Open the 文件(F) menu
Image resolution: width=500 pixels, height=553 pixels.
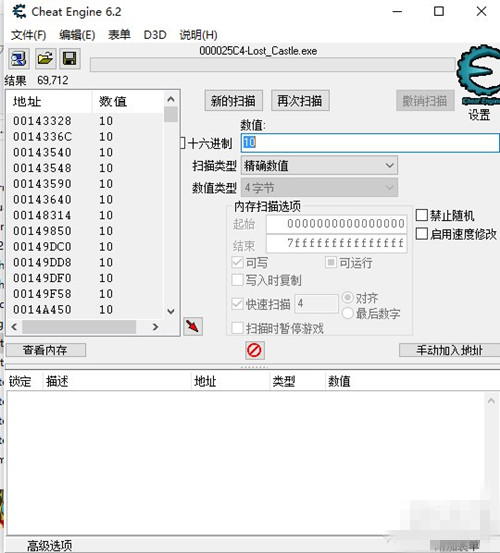click(x=29, y=35)
